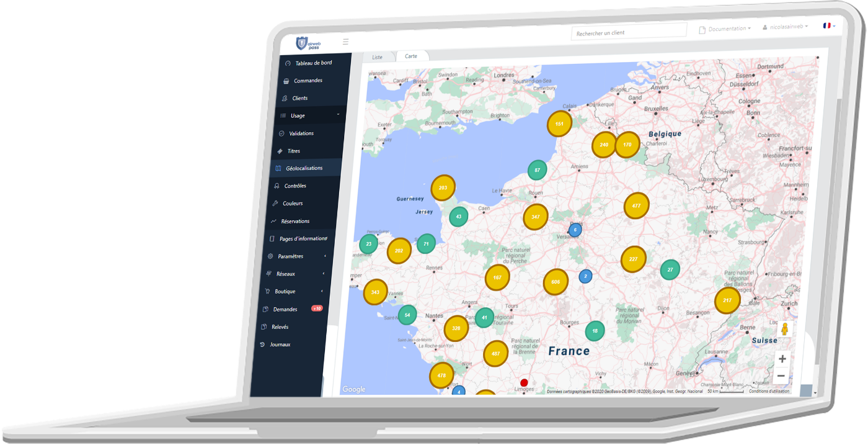Zoom in with the map plus button
868x445 pixels.
[x=782, y=358]
